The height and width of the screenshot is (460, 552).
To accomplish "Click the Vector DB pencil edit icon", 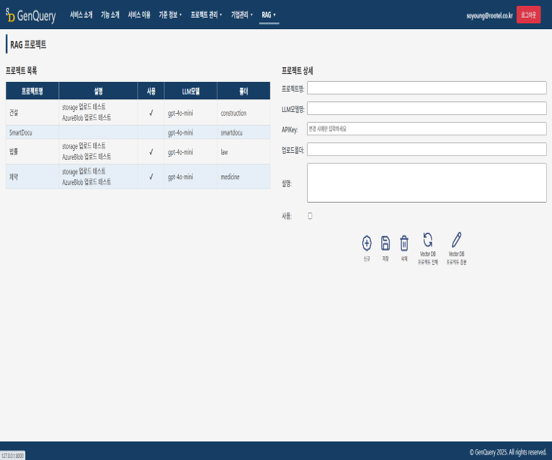I will pos(456,240).
